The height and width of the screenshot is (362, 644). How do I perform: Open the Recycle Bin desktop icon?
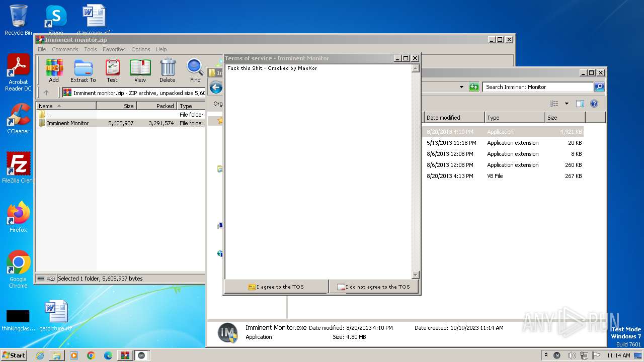coord(18,20)
